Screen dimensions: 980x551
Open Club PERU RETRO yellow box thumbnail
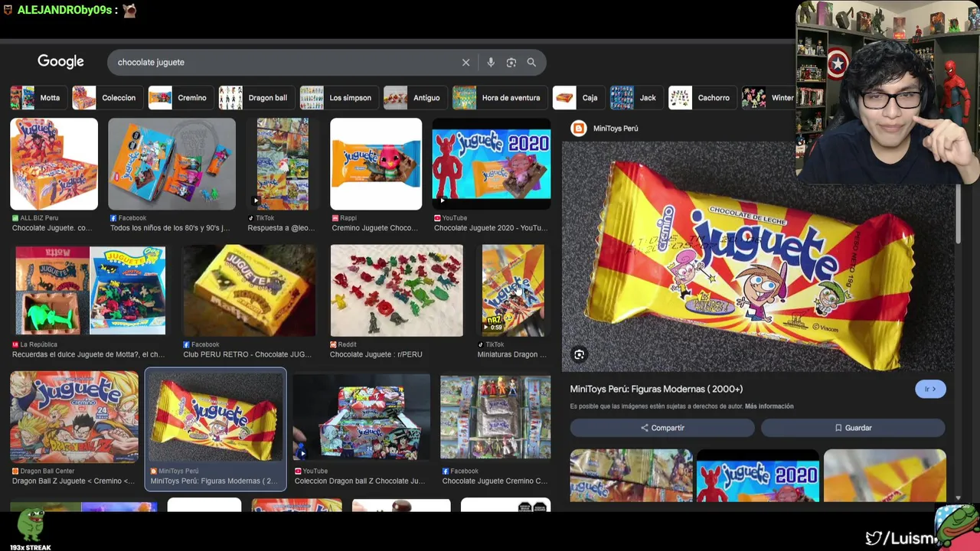pos(249,291)
